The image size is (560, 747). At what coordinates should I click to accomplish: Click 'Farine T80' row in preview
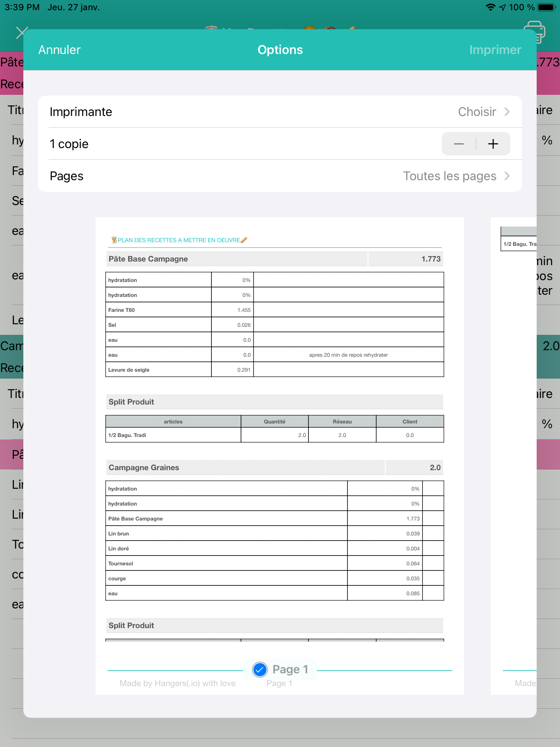pyautogui.click(x=275, y=310)
